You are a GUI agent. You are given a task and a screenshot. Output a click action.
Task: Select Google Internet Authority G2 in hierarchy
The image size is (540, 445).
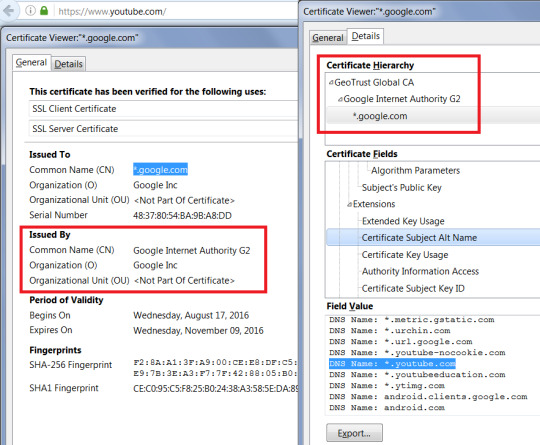click(x=402, y=99)
